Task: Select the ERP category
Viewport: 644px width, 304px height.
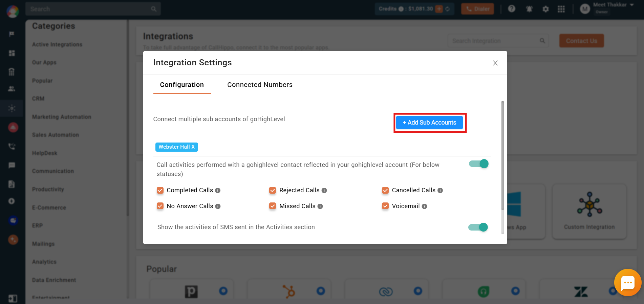Action: point(38,226)
